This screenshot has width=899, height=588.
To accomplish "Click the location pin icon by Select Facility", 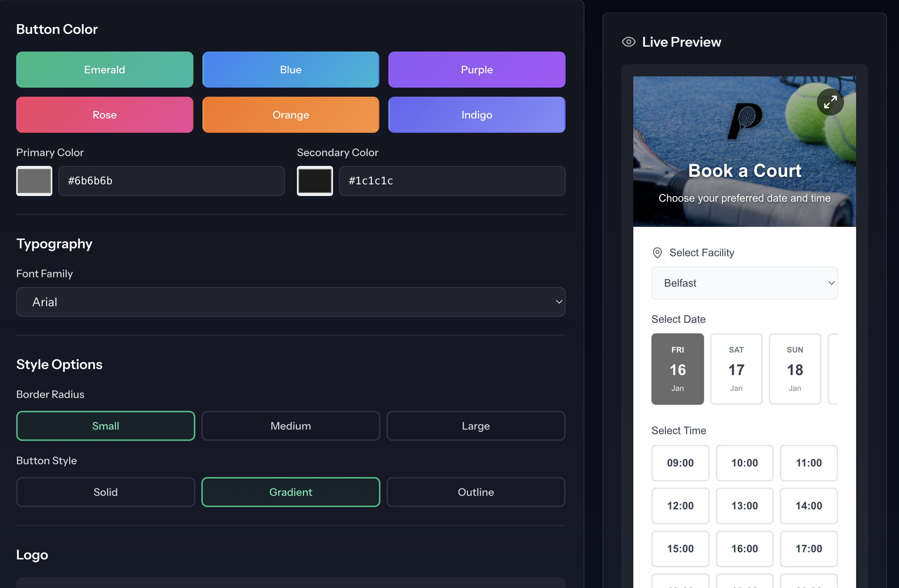I will (657, 253).
